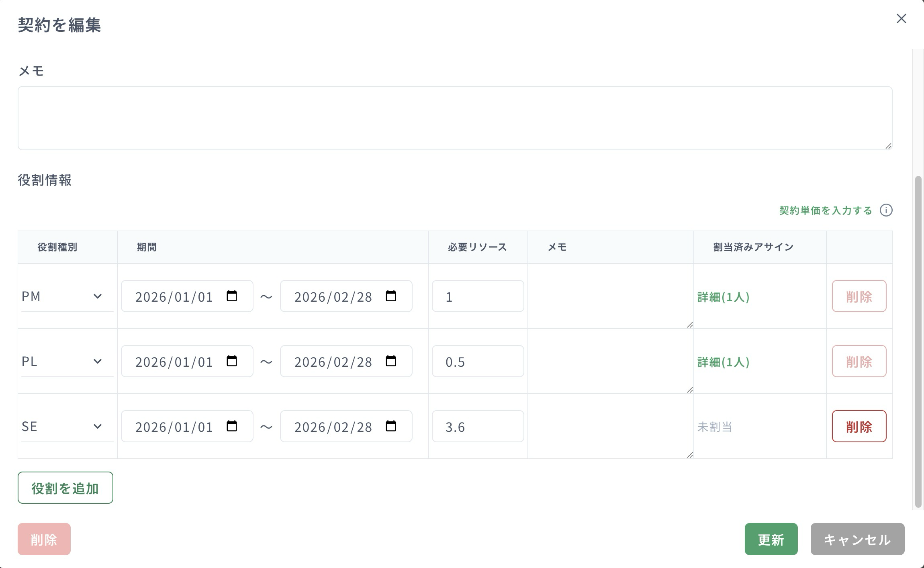This screenshot has width=924, height=568.
Task: Click the 未割当 text in SE row
Action: coord(715,427)
